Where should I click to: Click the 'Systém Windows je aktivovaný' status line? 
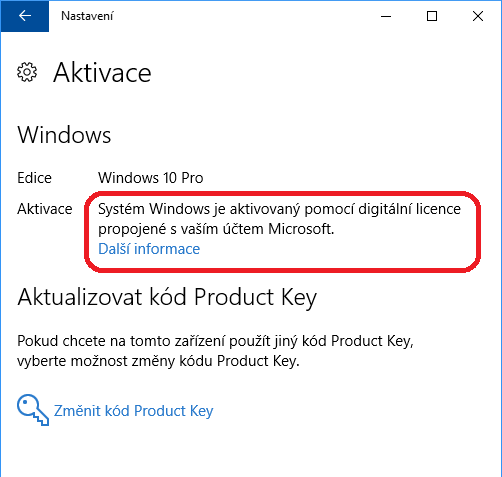tap(279, 209)
